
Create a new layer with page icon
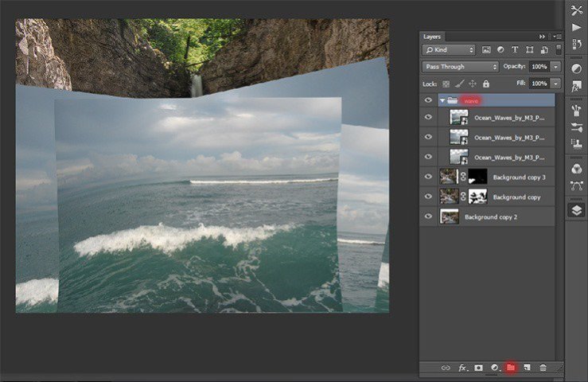(527, 367)
